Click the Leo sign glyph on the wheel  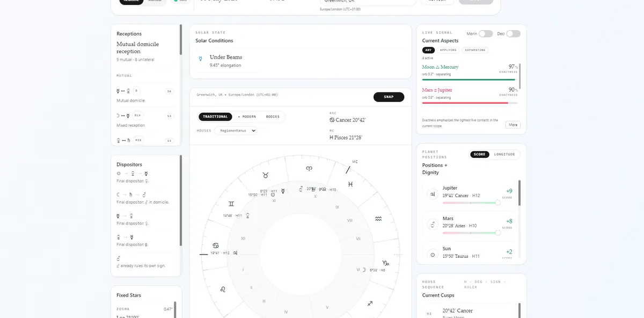pyautogui.click(x=222, y=290)
